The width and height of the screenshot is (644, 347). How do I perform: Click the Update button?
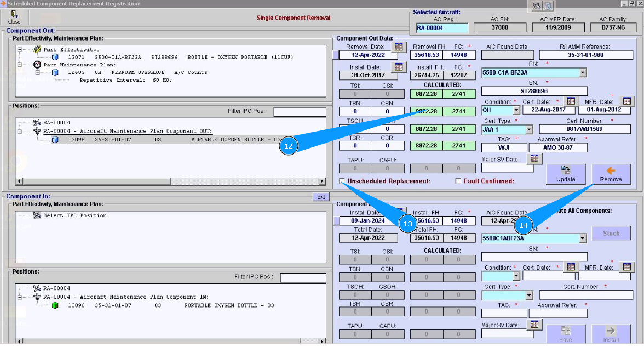pos(566,174)
